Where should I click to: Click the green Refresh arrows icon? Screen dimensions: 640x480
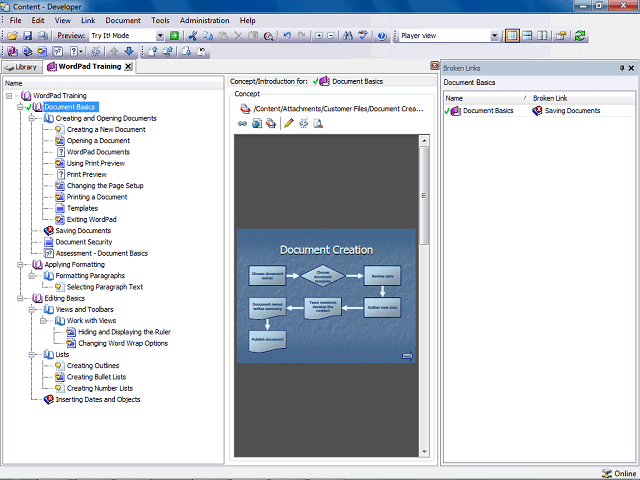[x=580, y=36]
